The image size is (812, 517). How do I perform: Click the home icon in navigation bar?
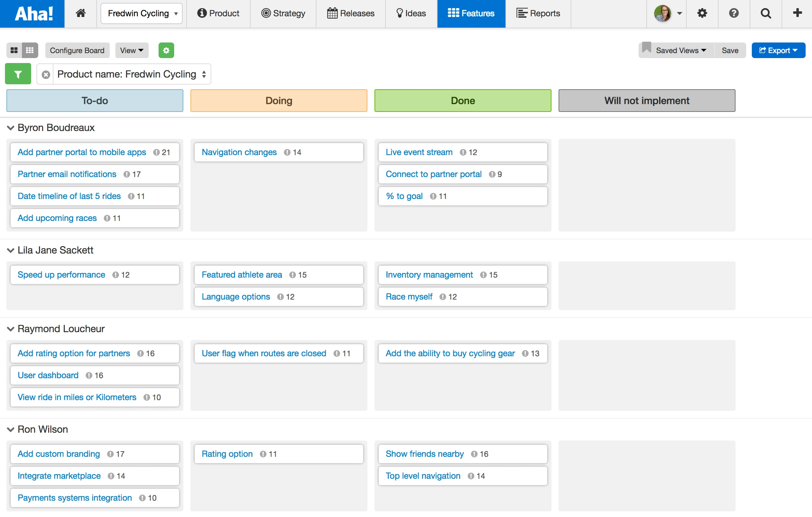(81, 13)
